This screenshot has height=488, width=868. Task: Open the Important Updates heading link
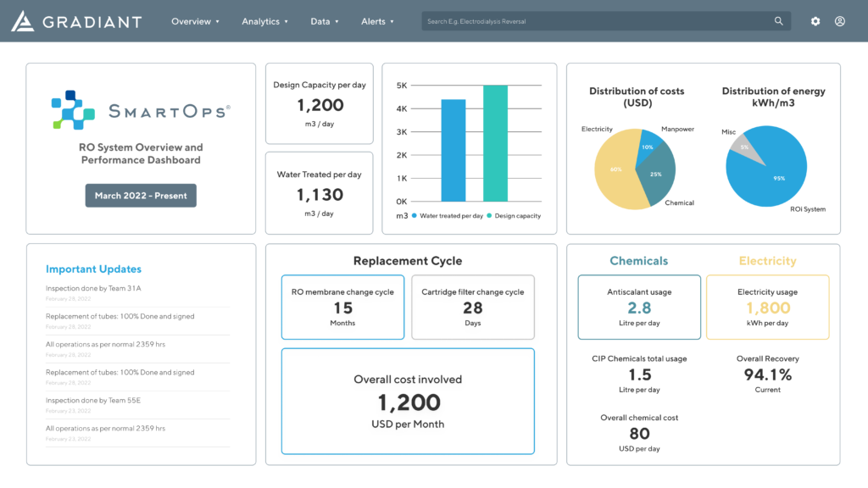coord(93,269)
